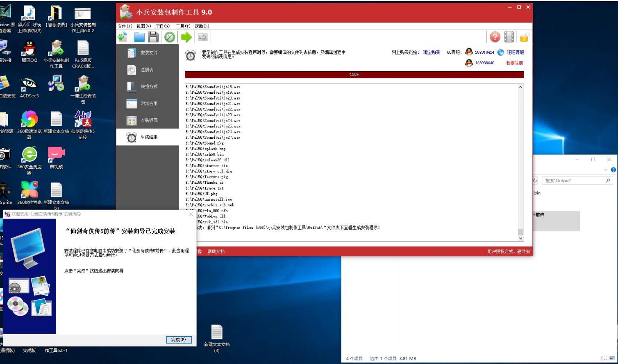
Task: Click the film strip video tutorial icon
Action: point(509,37)
